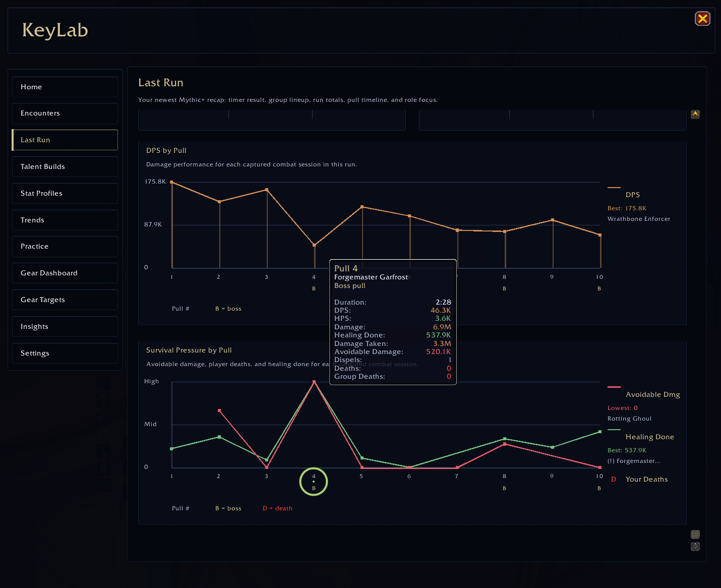Click the 'Wrathbone Enforcer' label
The image size is (721, 588).
tap(639, 219)
